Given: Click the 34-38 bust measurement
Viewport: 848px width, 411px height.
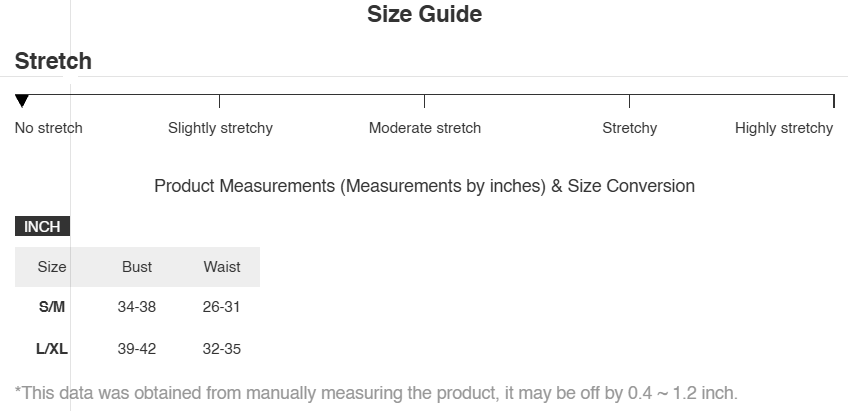Looking at the screenshot, I should click(137, 307).
